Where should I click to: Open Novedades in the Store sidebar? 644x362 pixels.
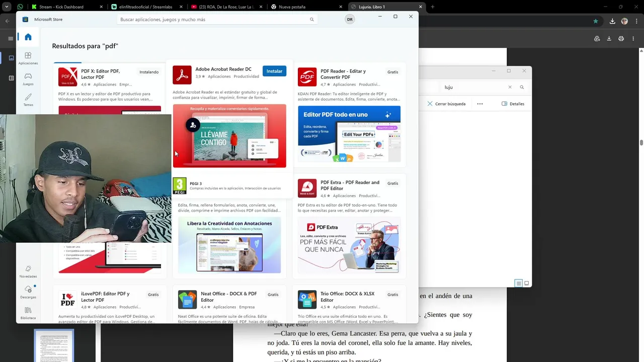(28, 271)
